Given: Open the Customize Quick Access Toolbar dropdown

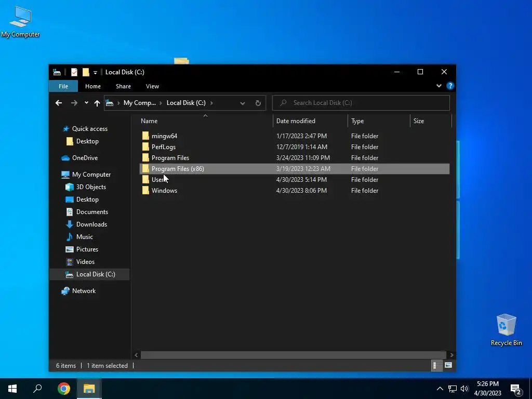Looking at the screenshot, I should 96,72.
